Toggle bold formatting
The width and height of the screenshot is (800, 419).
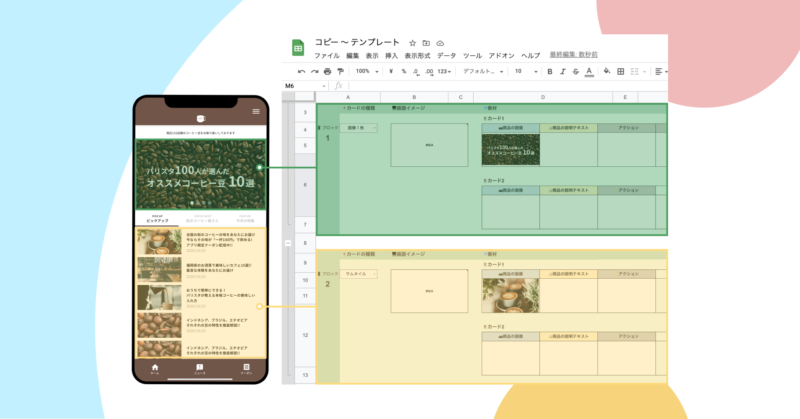pyautogui.click(x=549, y=71)
